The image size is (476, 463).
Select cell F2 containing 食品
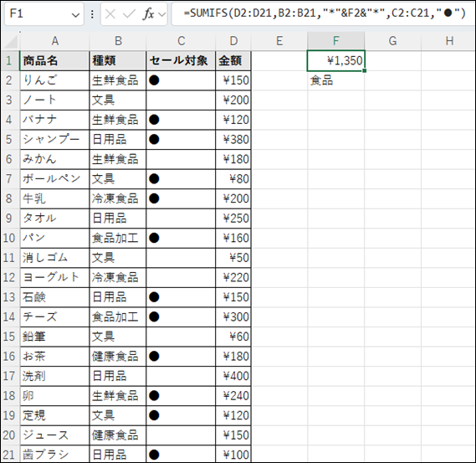pyautogui.click(x=335, y=80)
